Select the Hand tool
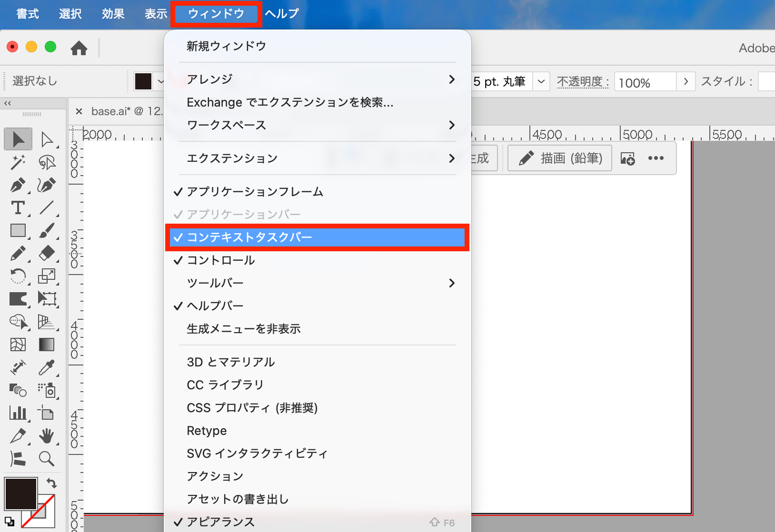This screenshot has height=532, width=775. click(47, 436)
